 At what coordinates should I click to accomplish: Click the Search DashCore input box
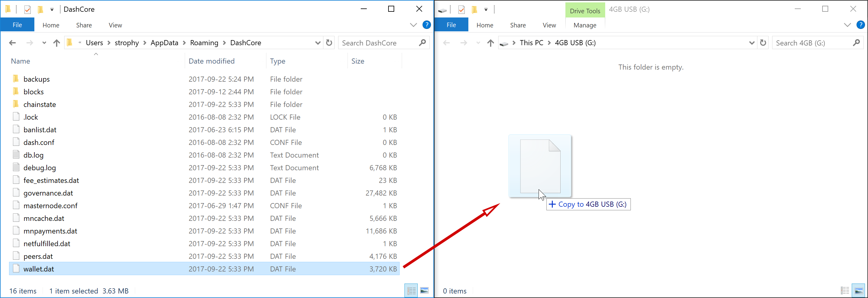pyautogui.click(x=377, y=43)
